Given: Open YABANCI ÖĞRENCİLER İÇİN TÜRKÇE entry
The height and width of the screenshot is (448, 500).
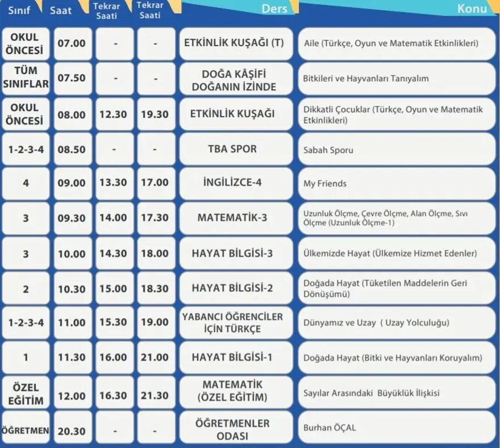Looking at the screenshot, I should coord(237,322).
